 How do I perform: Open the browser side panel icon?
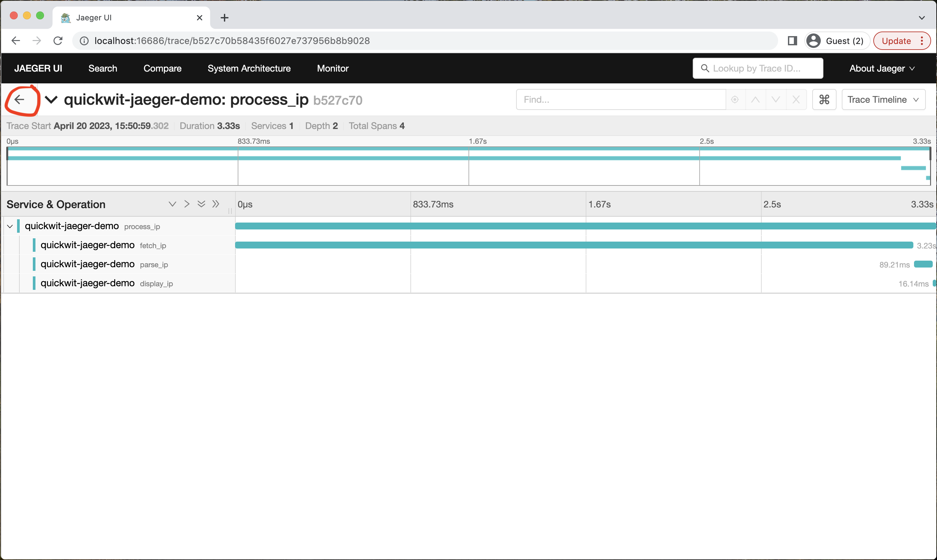(792, 41)
